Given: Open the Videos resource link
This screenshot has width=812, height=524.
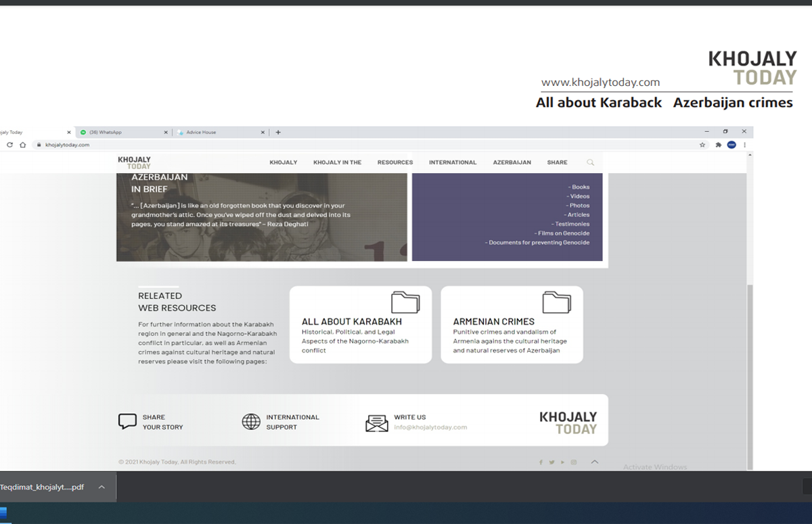Looking at the screenshot, I should pyautogui.click(x=579, y=196).
